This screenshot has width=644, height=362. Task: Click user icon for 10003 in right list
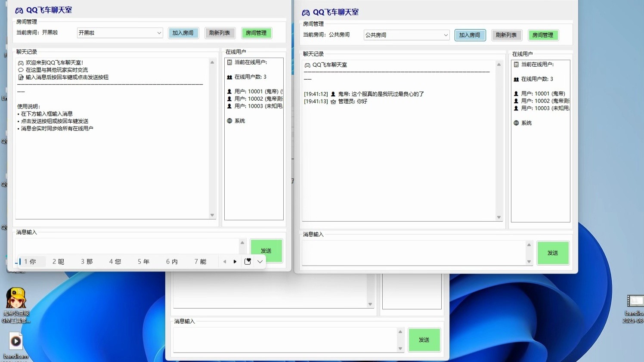point(516,108)
